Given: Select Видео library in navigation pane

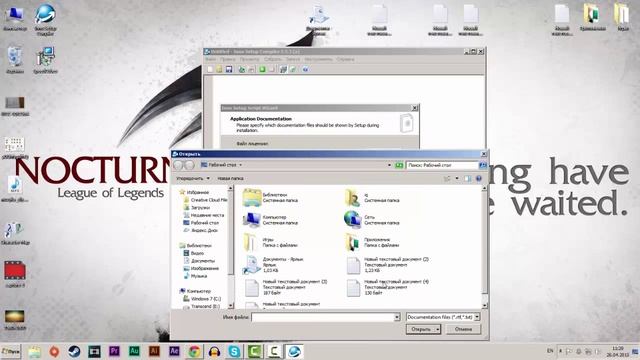Looking at the screenshot, I should (x=193, y=253).
